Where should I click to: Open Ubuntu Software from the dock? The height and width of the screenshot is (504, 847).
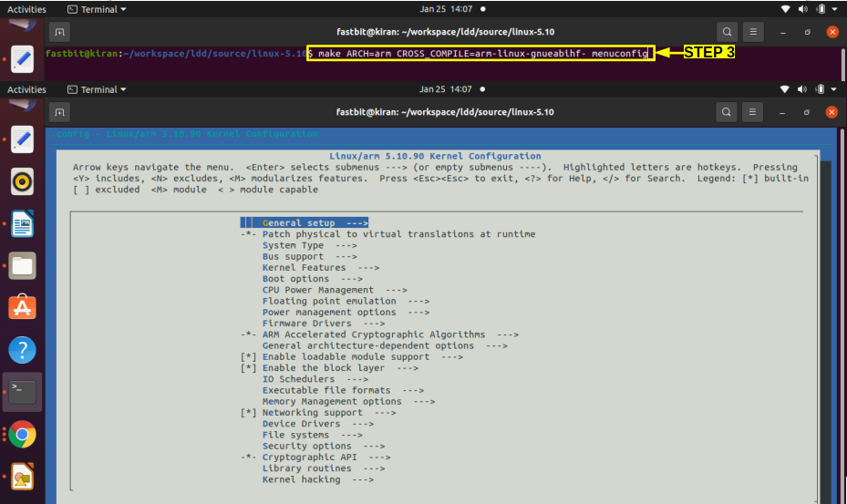pos(22,307)
